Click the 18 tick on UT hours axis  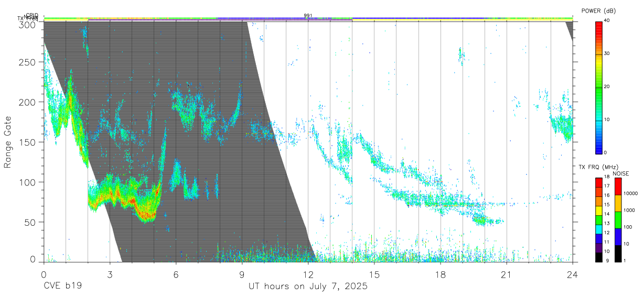[441, 274]
